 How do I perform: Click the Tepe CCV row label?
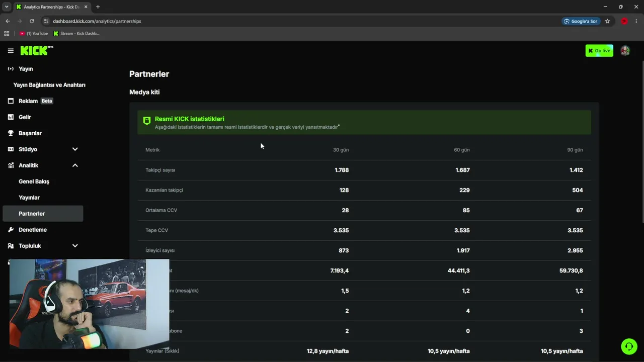click(x=157, y=230)
